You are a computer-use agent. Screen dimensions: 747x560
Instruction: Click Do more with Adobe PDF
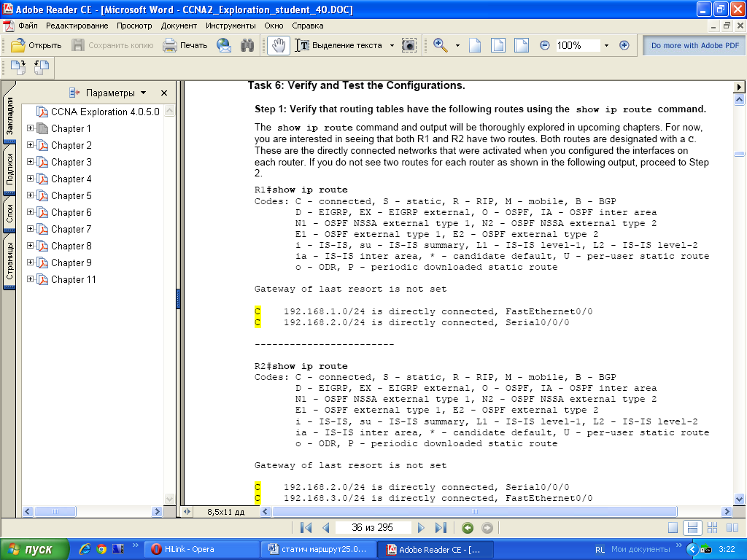tap(694, 45)
